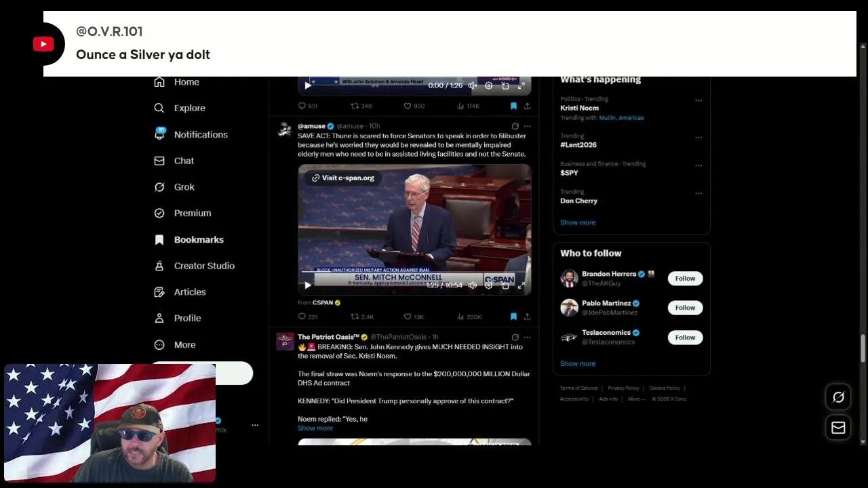
Task: Open Premium in the sidebar
Action: [x=182, y=213]
